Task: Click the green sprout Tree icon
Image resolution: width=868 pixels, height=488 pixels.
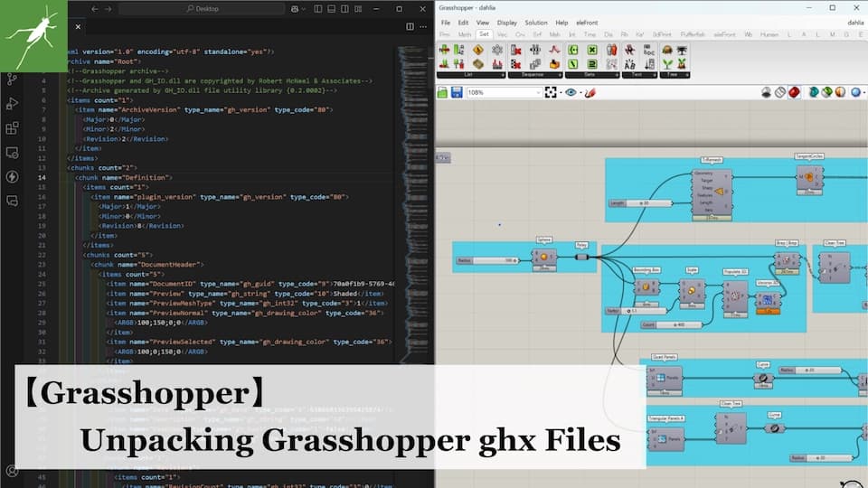Action: [667, 65]
